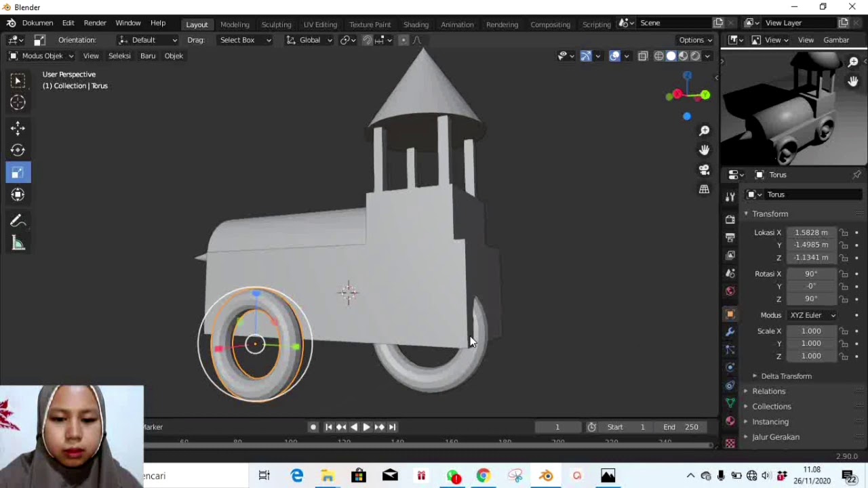868x488 pixels.
Task: Toggle X-Ray display mode
Action: (643, 56)
